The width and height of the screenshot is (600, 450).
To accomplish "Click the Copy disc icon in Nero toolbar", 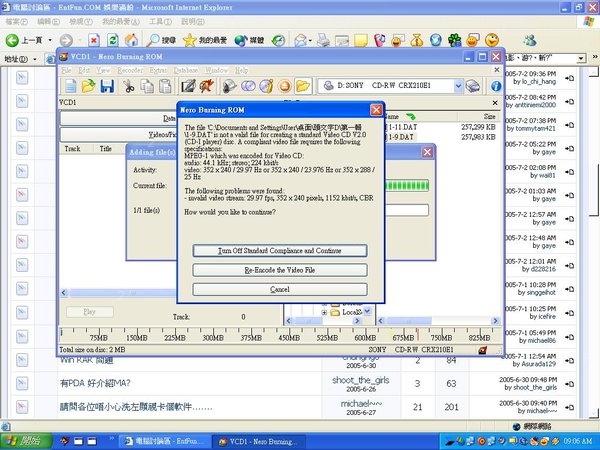I will [x=248, y=86].
